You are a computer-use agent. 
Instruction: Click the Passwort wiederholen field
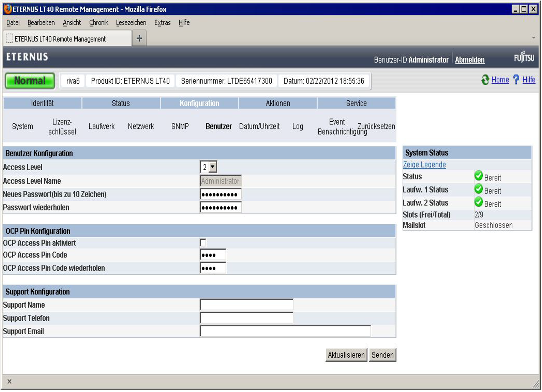click(x=220, y=207)
